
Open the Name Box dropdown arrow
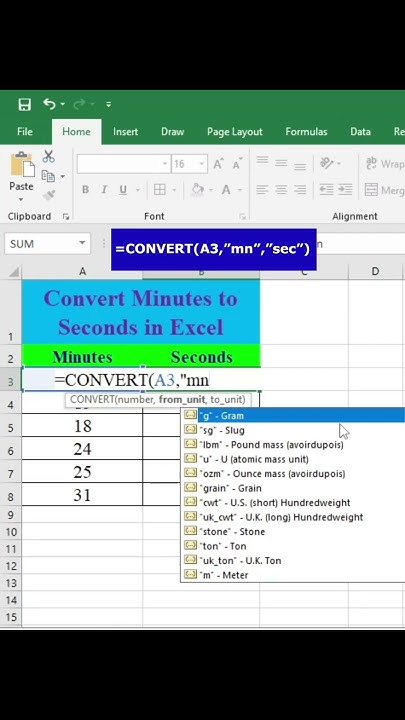pos(82,243)
